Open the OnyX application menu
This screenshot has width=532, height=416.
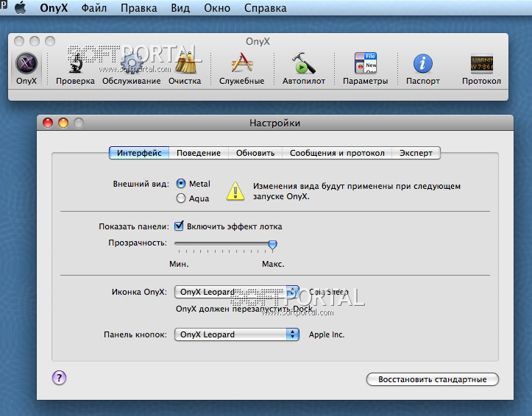[x=54, y=8]
